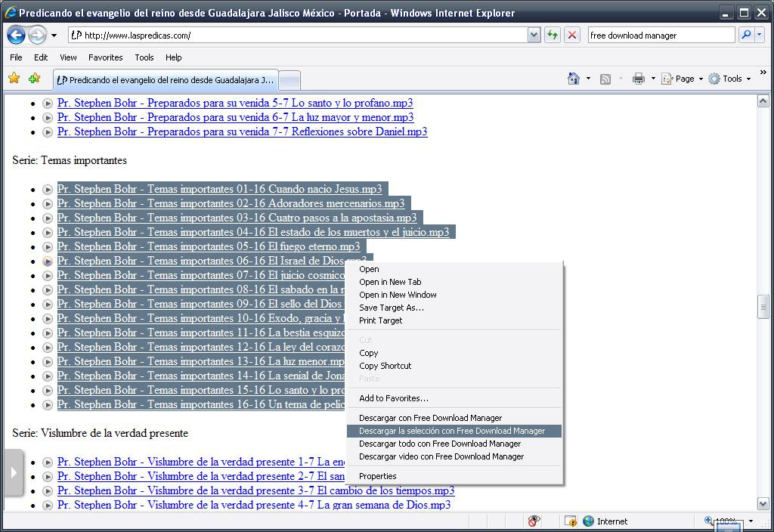Open link 'Preparados para su venida 5-7 Lo santo y lo profano.mp3'
Screen dimensions: 774x532
(235, 103)
